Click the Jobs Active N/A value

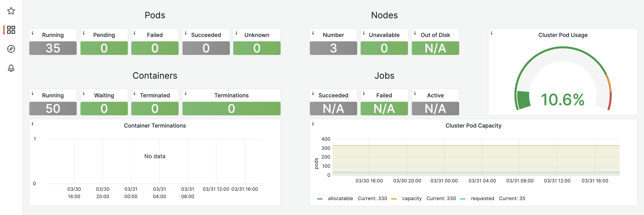435,108
